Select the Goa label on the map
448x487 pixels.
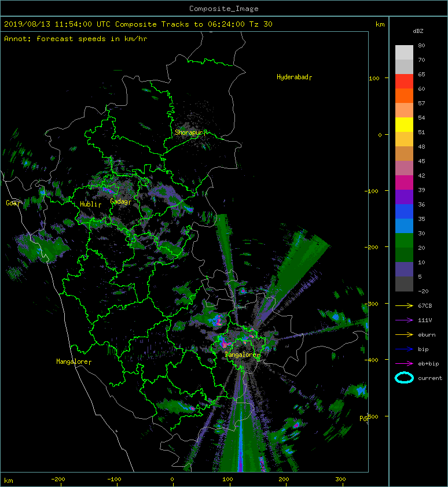pyautogui.click(x=13, y=203)
